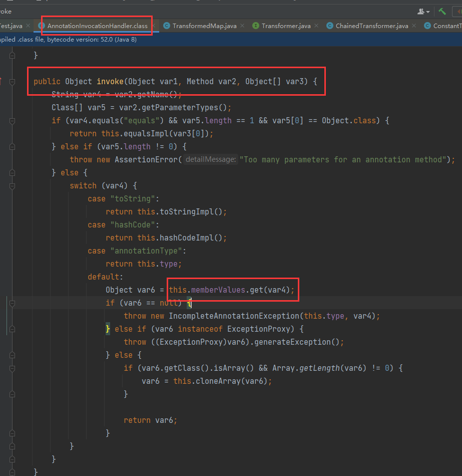Screen dimensions: 462x476
Task: Click fold marker on else line above AssertionError's closing
Action: 12,173
